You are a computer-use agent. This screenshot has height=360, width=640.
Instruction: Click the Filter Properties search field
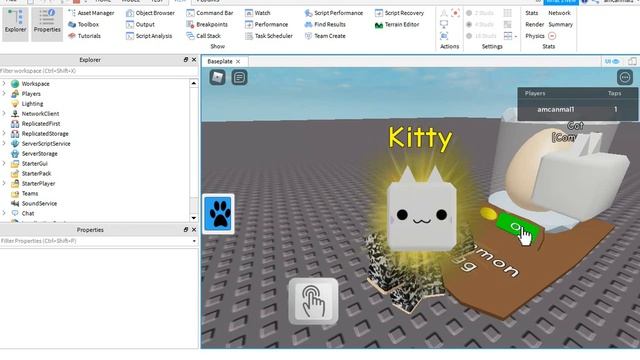(x=95, y=241)
